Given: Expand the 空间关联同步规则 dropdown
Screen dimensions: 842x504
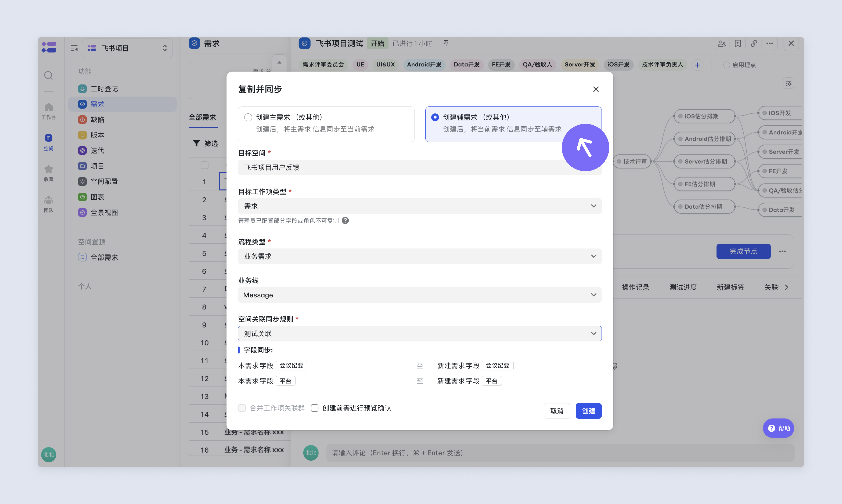Looking at the screenshot, I should click(x=420, y=334).
